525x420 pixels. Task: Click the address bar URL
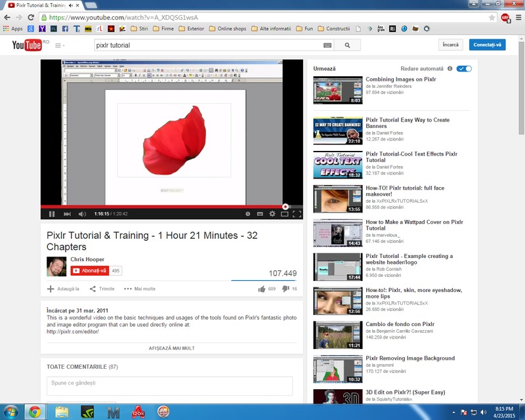(x=123, y=18)
